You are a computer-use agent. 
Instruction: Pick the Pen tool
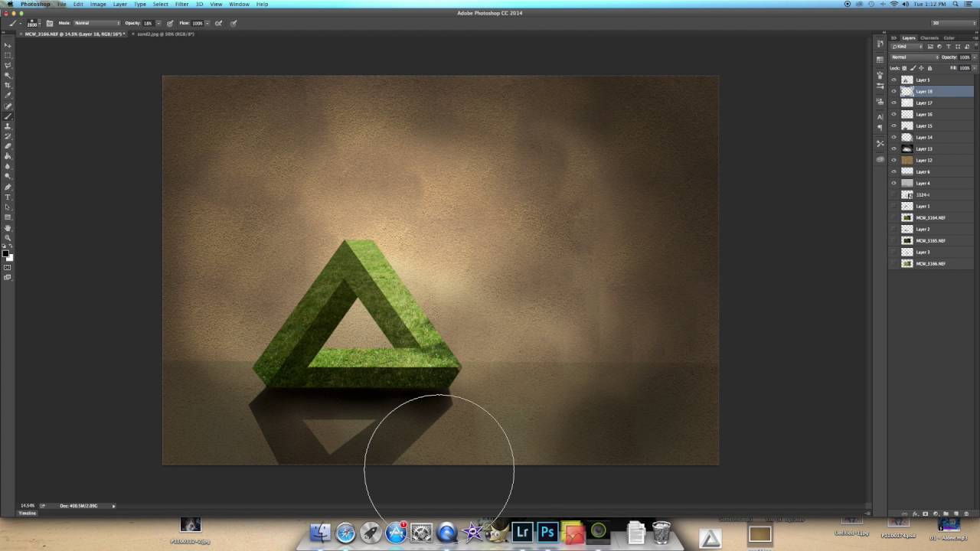(8, 187)
